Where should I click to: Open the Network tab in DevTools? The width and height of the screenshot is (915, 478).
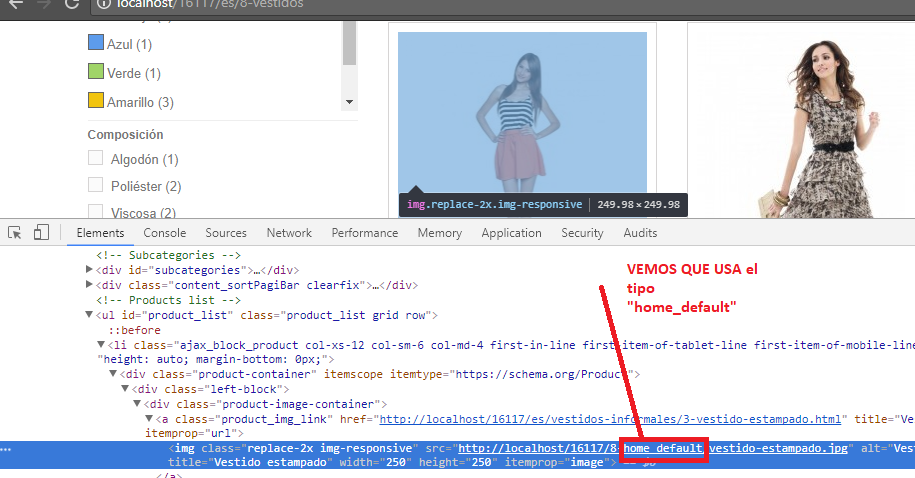[289, 233]
